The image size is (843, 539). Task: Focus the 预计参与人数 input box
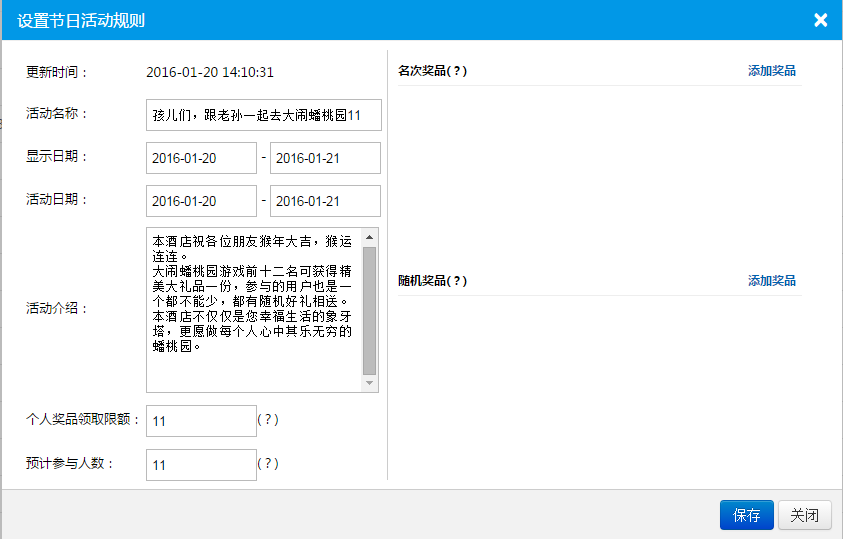(201, 465)
